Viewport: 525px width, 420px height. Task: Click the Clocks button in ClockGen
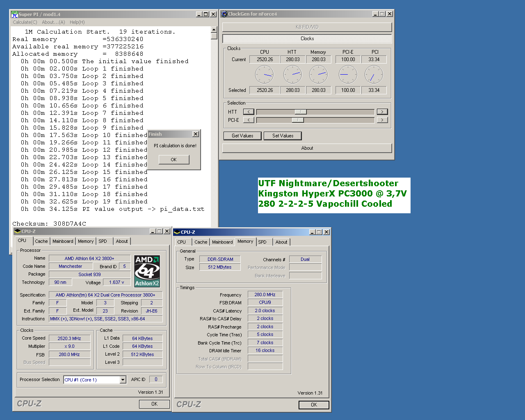tap(307, 39)
